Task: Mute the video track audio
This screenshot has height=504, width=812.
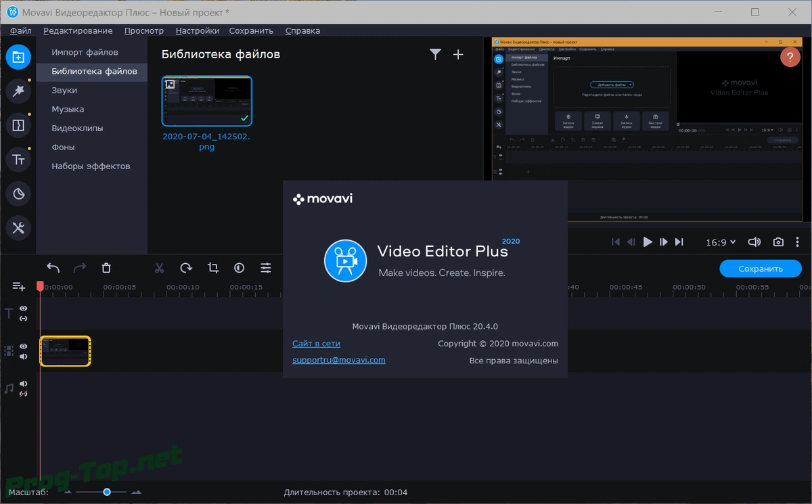Action: pos(23,357)
